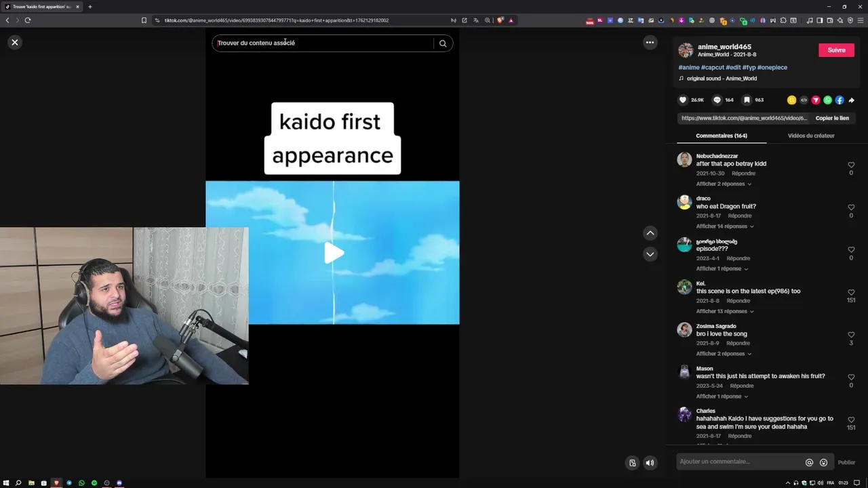Open WhatsApp from the Windows taskbar
This screenshot has width=868, height=488.
pyautogui.click(x=81, y=483)
